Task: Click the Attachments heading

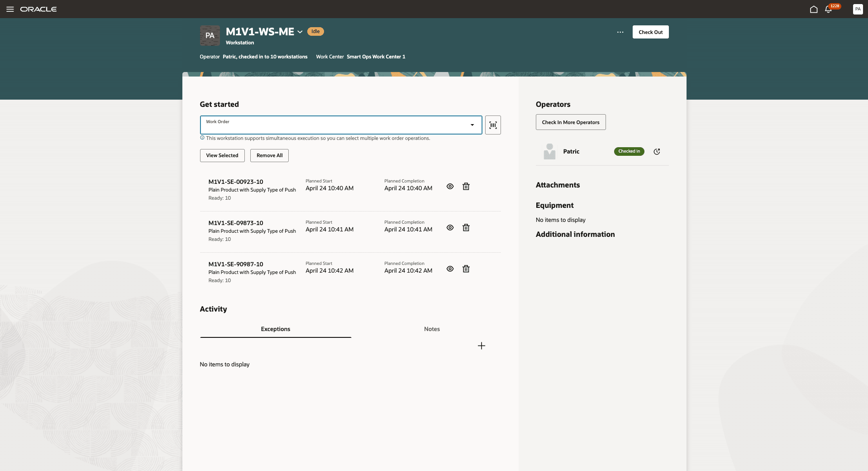Action: click(558, 185)
